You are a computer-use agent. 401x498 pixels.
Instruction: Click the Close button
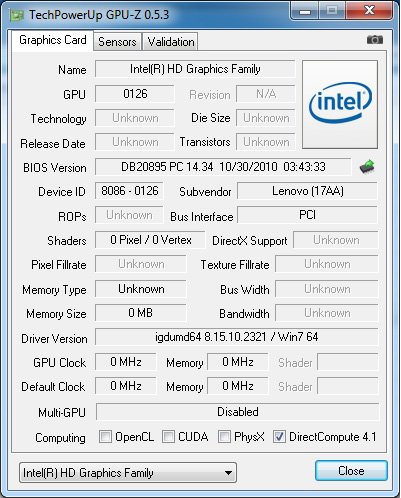pyautogui.click(x=351, y=471)
